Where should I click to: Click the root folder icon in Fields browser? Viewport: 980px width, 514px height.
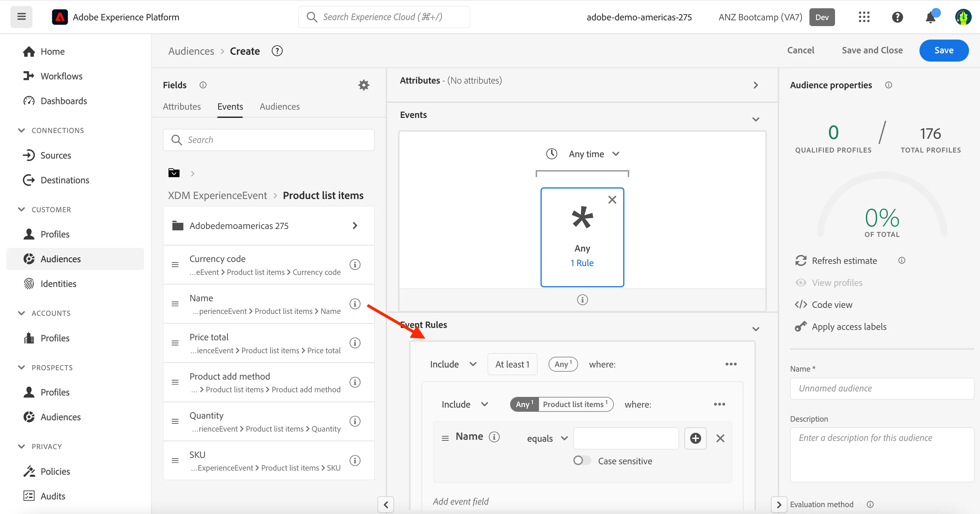(174, 173)
